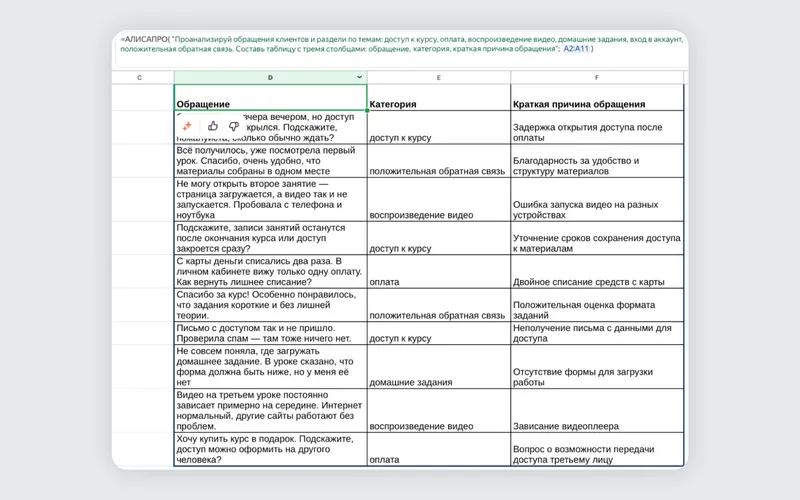Select the 'Категория' header cell
This screenshot has height=500, width=800.
(439, 97)
